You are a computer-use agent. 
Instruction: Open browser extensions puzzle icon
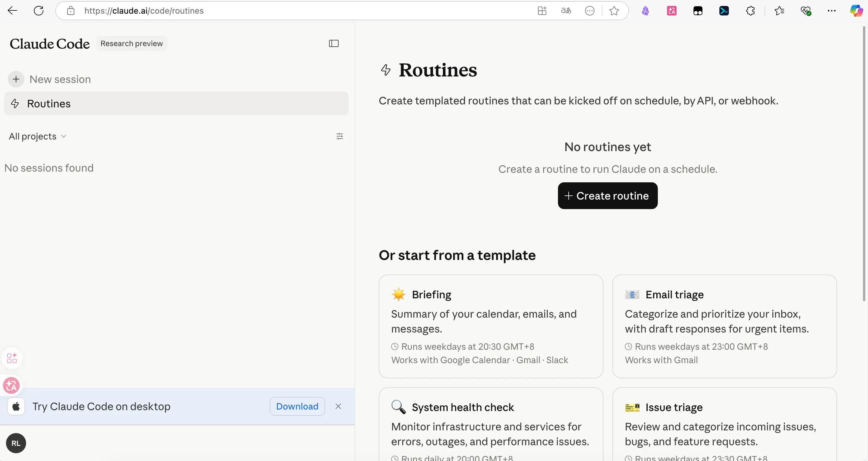[x=750, y=11]
